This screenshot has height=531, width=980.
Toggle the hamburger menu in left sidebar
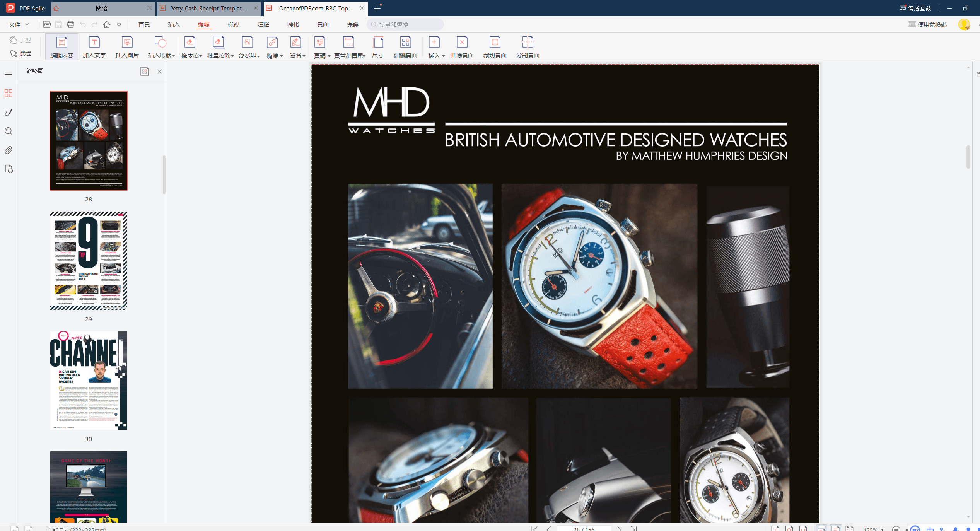pos(9,74)
